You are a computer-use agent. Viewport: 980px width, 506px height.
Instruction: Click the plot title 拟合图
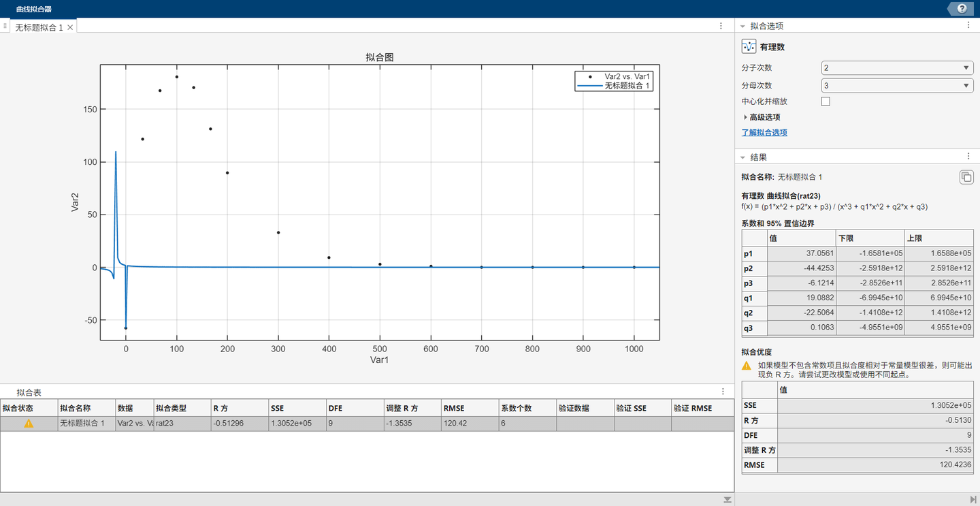380,57
